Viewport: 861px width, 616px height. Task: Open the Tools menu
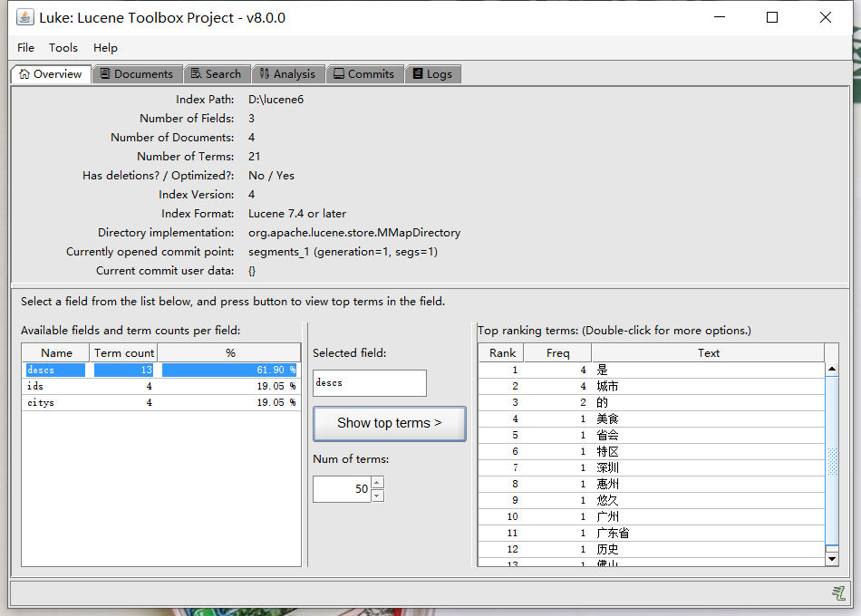point(63,48)
